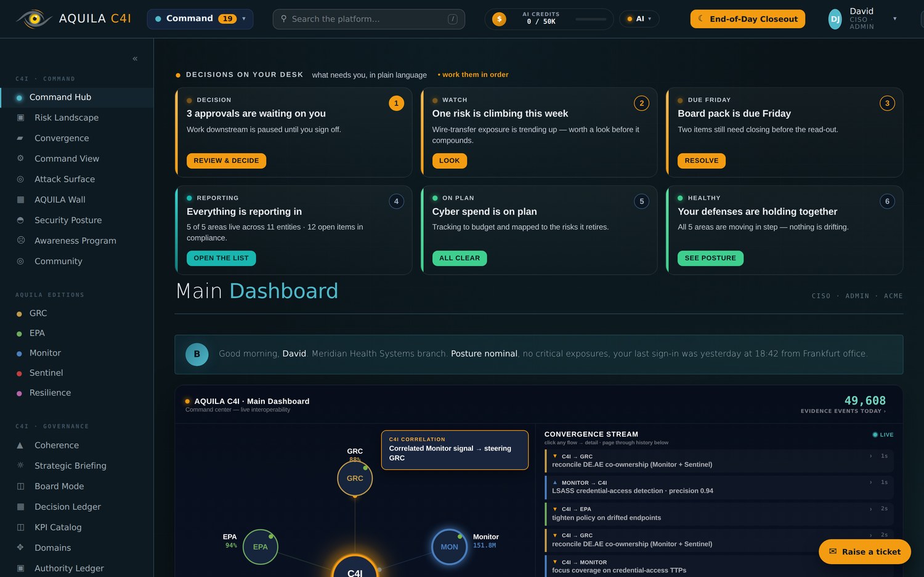Click the ALL CLEAR button
The width and height of the screenshot is (924, 577).
(460, 258)
